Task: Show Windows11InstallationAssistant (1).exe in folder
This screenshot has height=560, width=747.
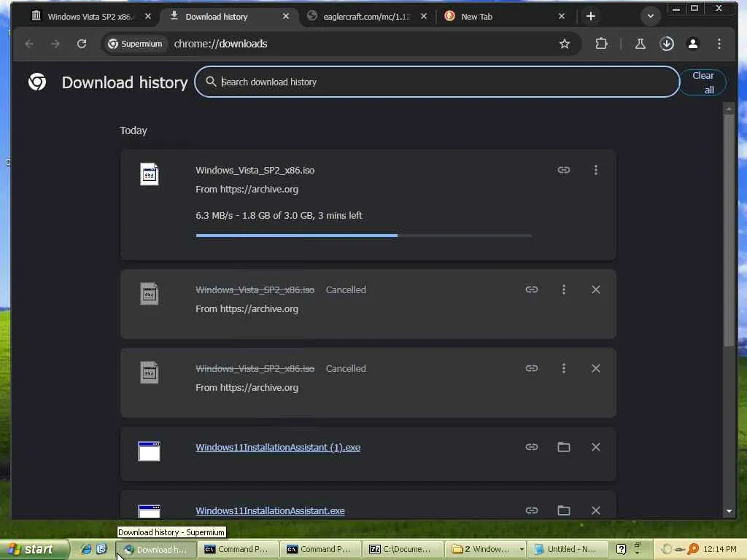Action: click(x=564, y=447)
